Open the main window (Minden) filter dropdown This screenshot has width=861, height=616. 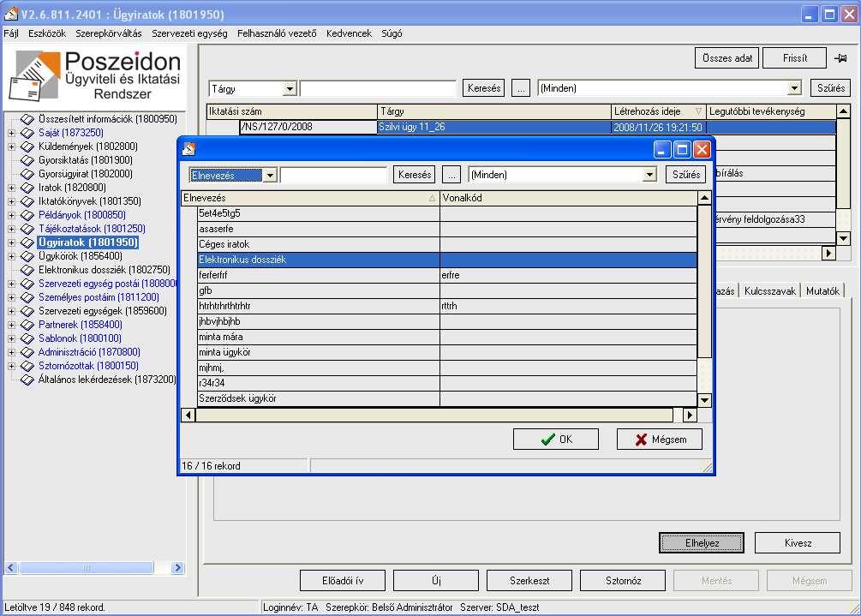(x=794, y=88)
